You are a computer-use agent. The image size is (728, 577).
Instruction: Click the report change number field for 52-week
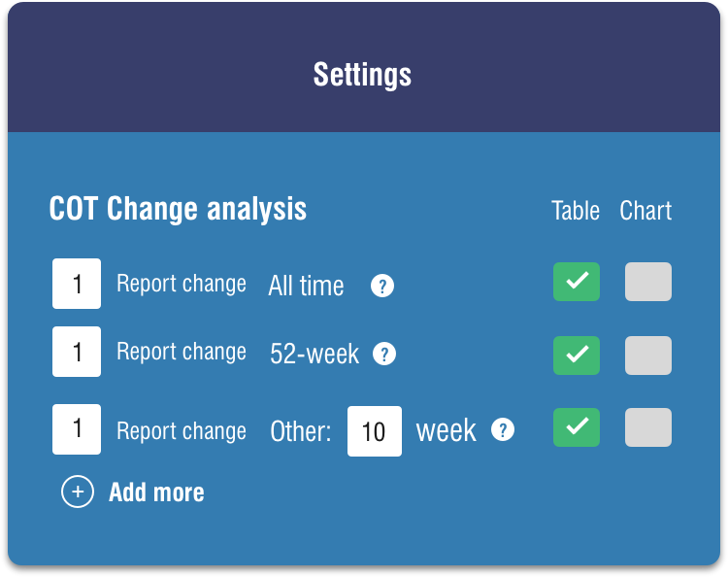pyautogui.click(x=77, y=352)
